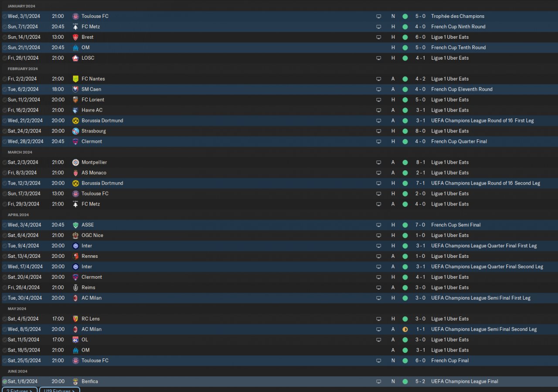Click the 1 - 1 score against AC Milan
This screenshot has width=558, height=392.
point(420,330)
